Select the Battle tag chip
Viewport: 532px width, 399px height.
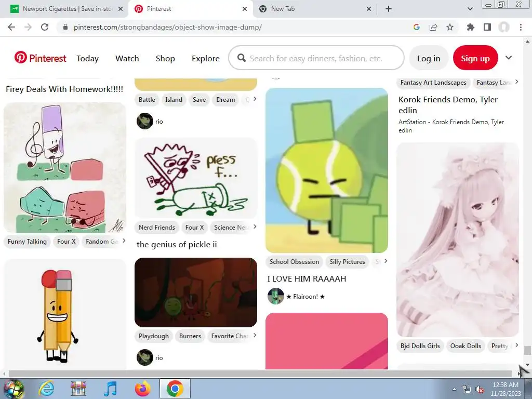pyautogui.click(x=147, y=100)
